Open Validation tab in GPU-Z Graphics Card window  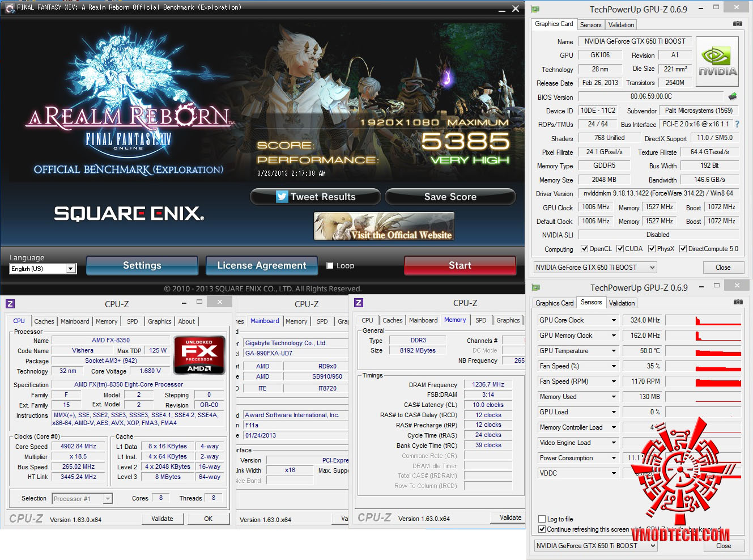[x=621, y=25]
